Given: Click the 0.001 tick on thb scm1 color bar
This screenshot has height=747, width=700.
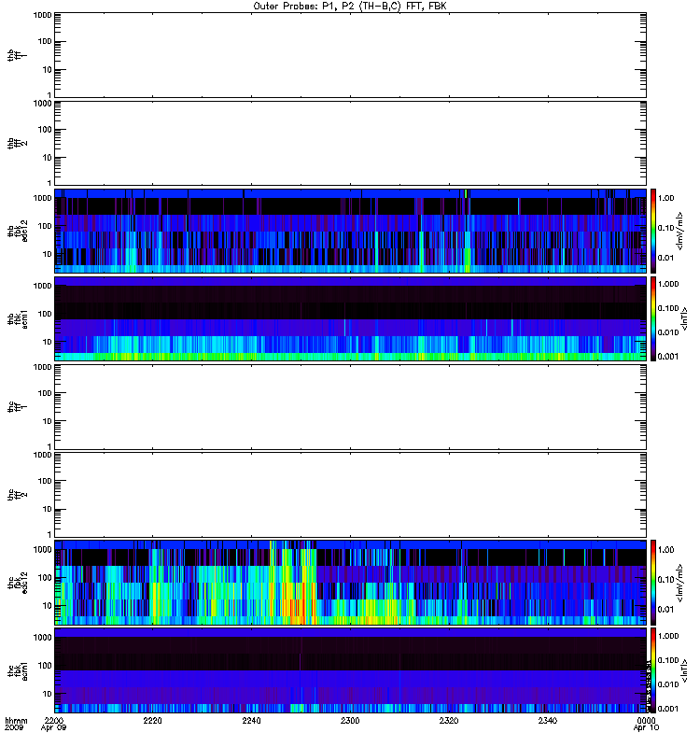Looking at the screenshot, I should click(x=668, y=357).
